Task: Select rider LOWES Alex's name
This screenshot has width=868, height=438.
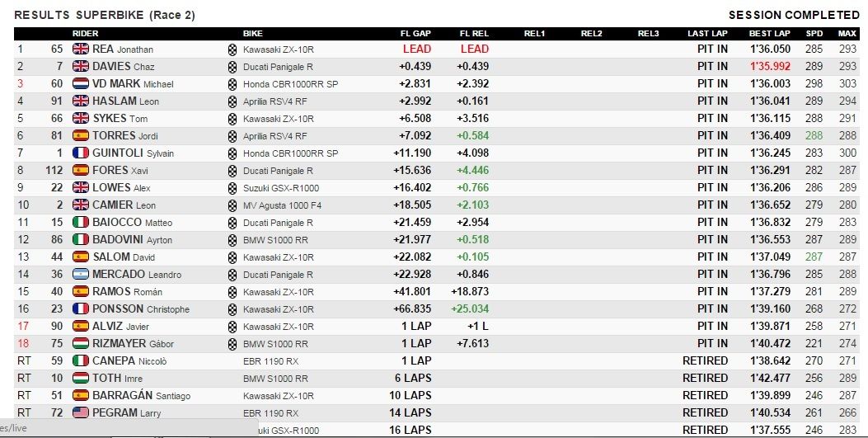Action: (x=121, y=188)
